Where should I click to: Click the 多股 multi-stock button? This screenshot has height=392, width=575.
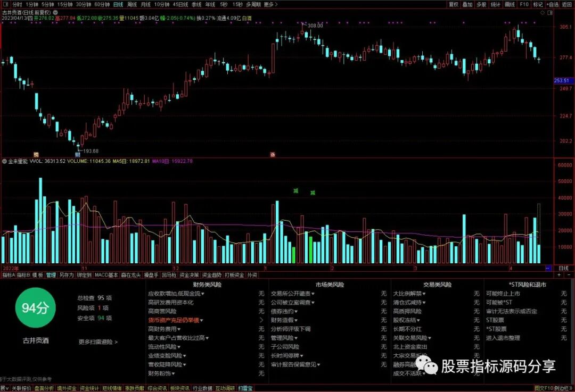[481, 4]
